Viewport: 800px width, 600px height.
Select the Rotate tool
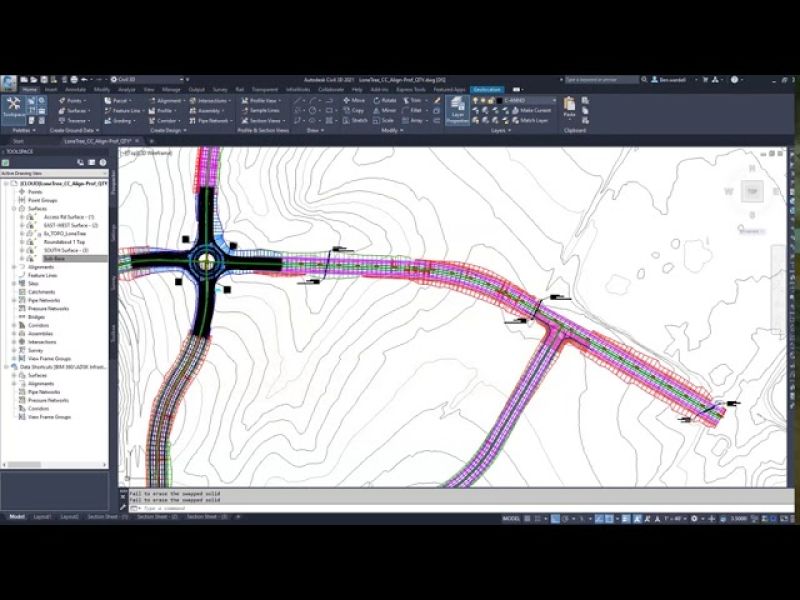385,101
